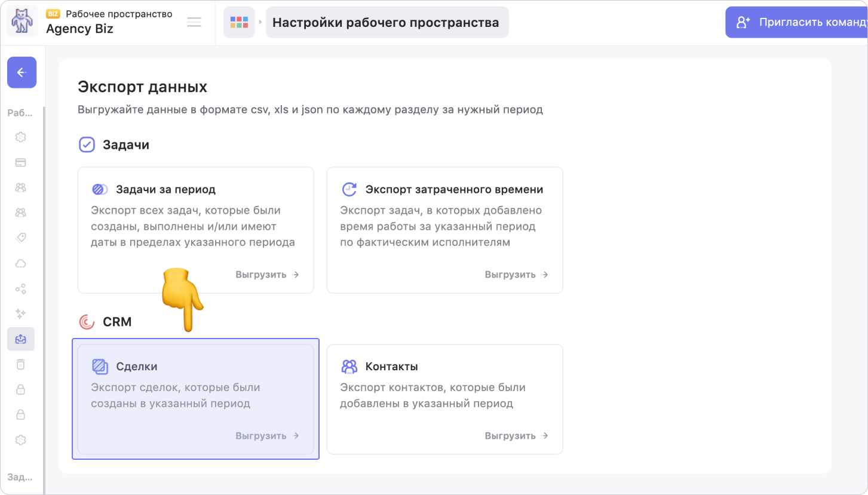Click the share nodes icon in sidebar
Screen dimensions: 868x495
point(20,289)
